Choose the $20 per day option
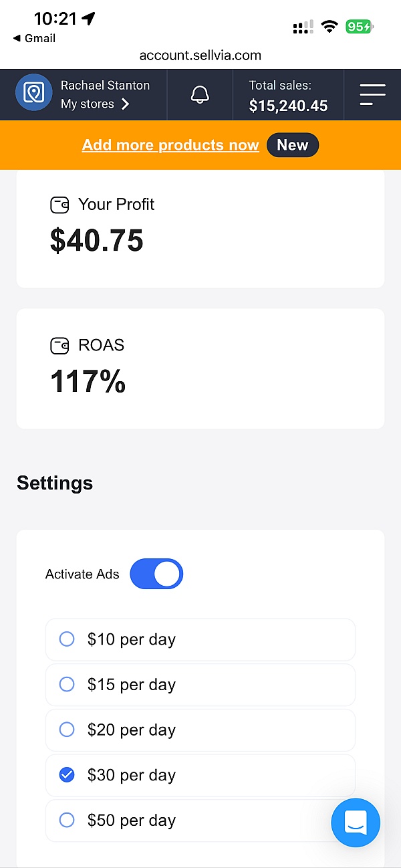The width and height of the screenshot is (401, 868). click(x=67, y=730)
